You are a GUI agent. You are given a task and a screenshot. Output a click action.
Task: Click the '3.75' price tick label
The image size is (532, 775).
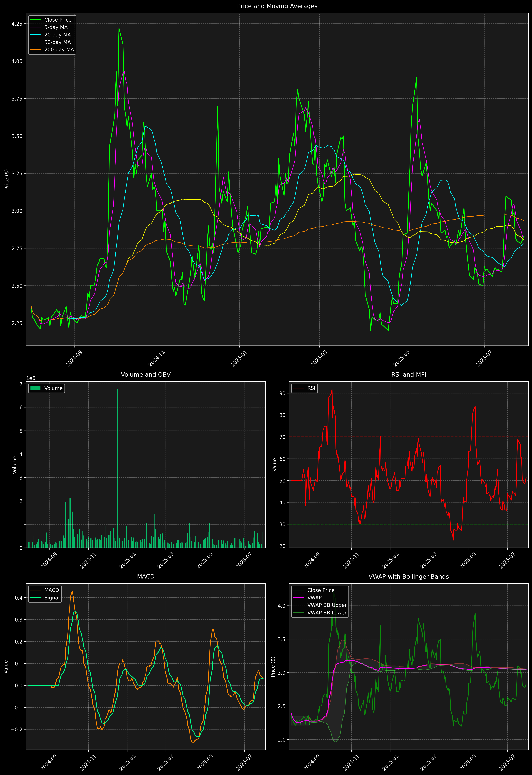click(17, 99)
